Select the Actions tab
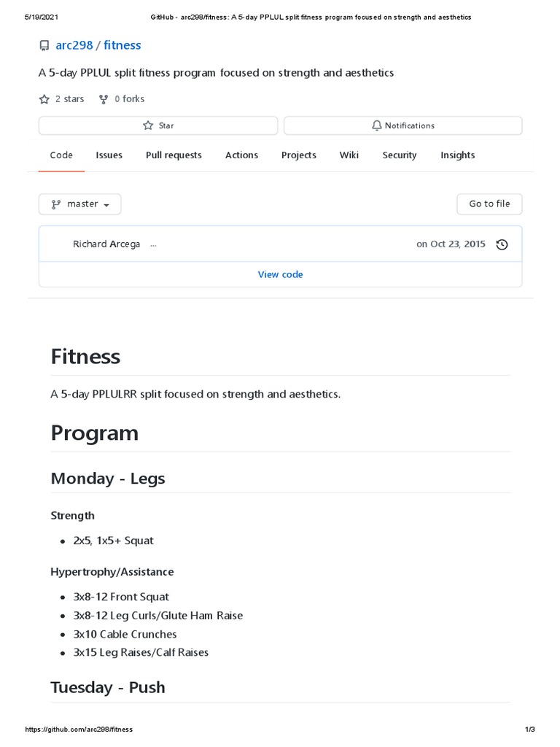Screen dimensions: 560x747 pos(241,155)
